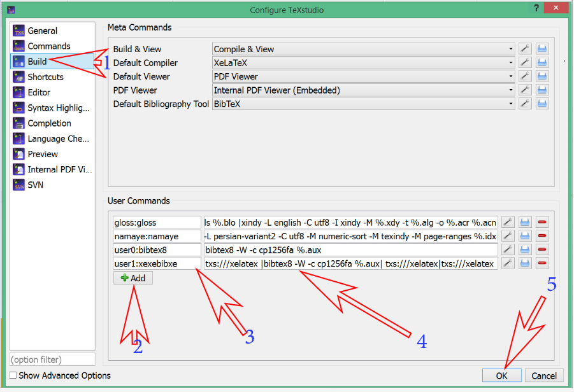Expand the Default Compiler XeLaTeX dropdown
The width and height of the screenshot is (574, 392).
pos(363,63)
